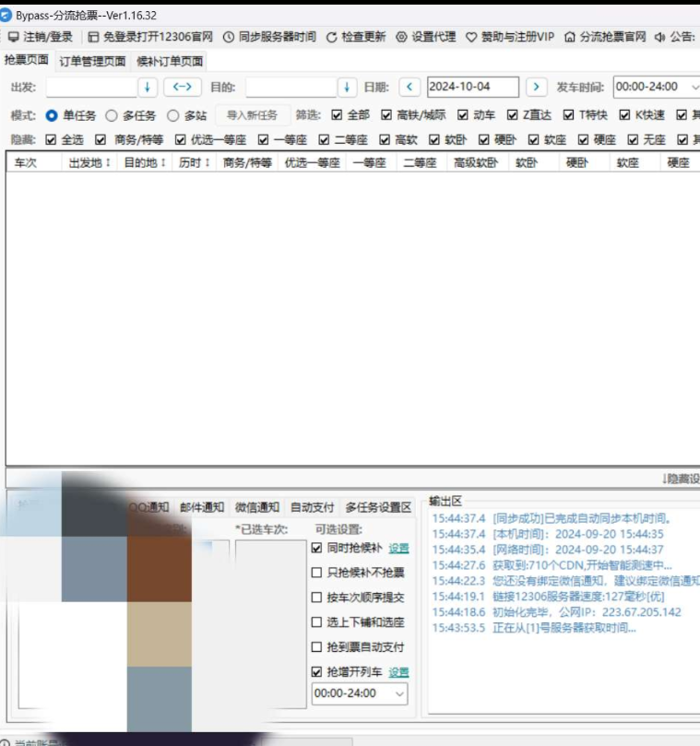Click the date field 2024-10-04

(x=472, y=87)
